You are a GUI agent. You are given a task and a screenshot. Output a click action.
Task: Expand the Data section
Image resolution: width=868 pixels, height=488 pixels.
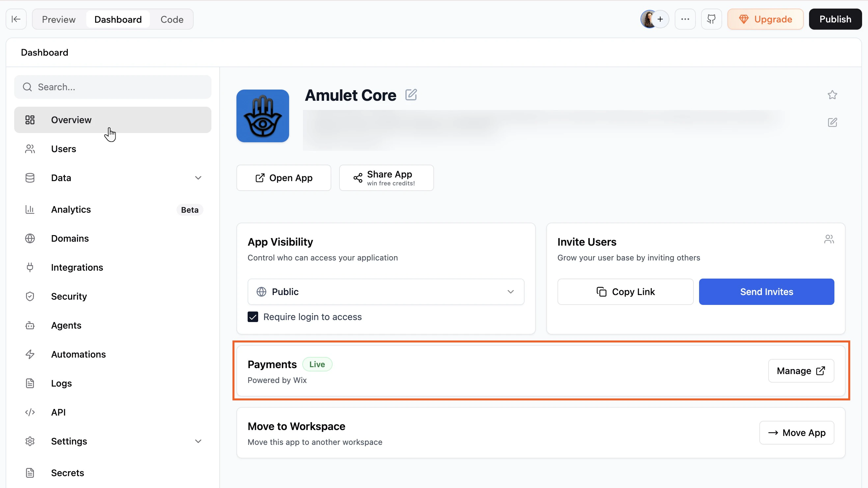199,177
